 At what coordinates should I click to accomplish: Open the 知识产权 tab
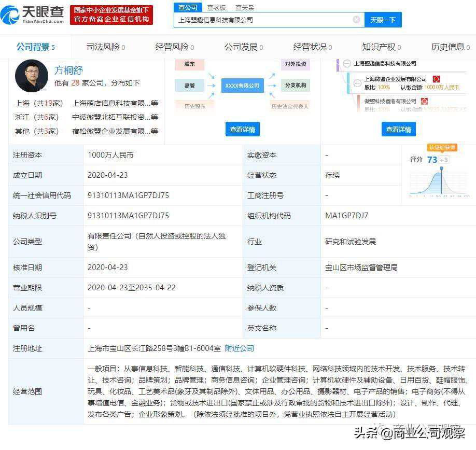381,47
